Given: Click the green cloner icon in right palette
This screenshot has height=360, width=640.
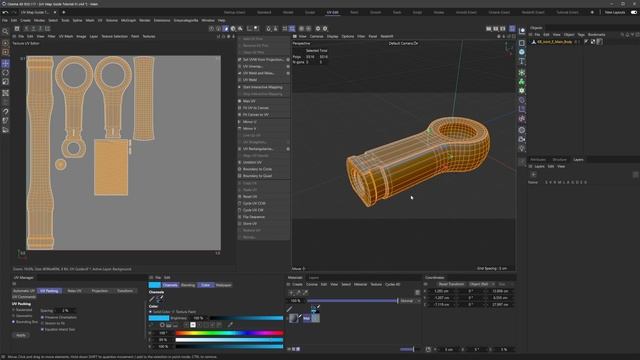Looking at the screenshot, I should click(522, 82).
